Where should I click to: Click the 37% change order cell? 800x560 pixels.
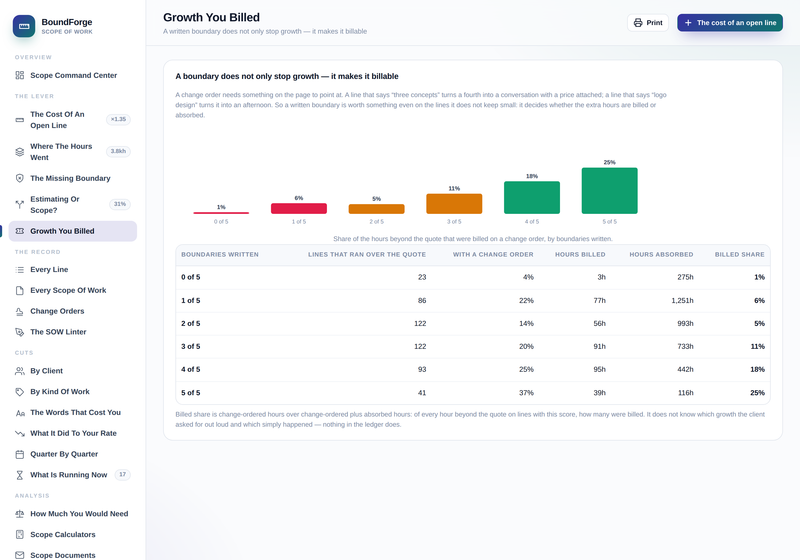526,393
